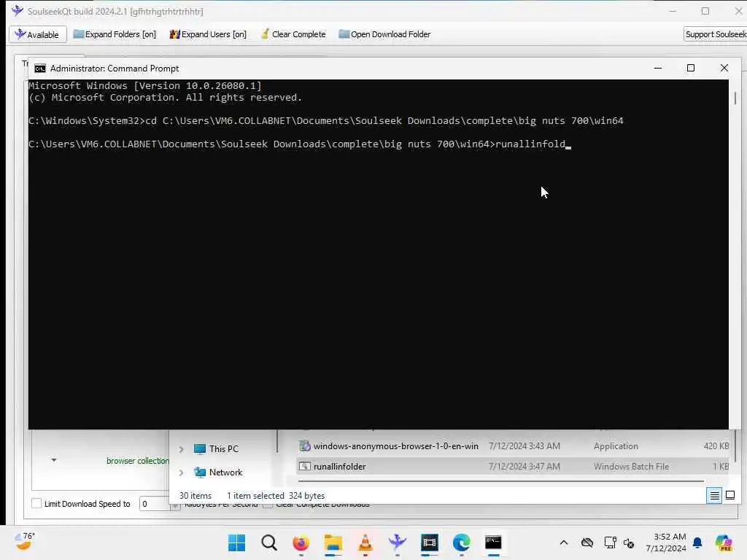Open the Copilot preview taskbar icon
This screenshot has height=560, width=747.
[724, 542]
